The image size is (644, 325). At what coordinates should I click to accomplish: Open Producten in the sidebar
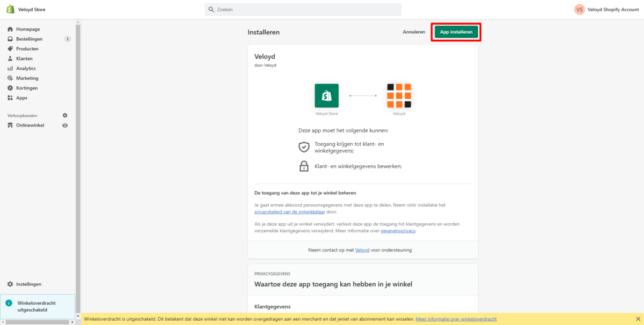pyautogui.click(x=27, y=49)
